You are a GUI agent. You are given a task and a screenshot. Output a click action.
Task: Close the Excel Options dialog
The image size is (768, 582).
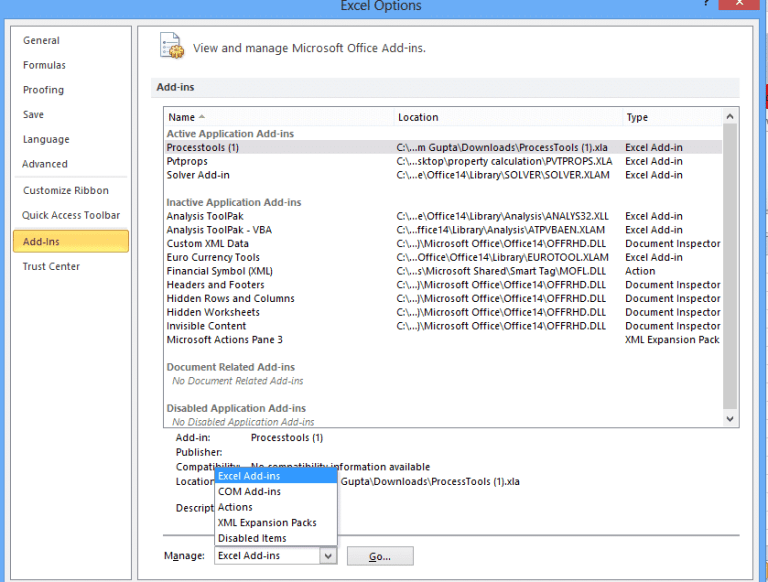click(x=739, y=4)
